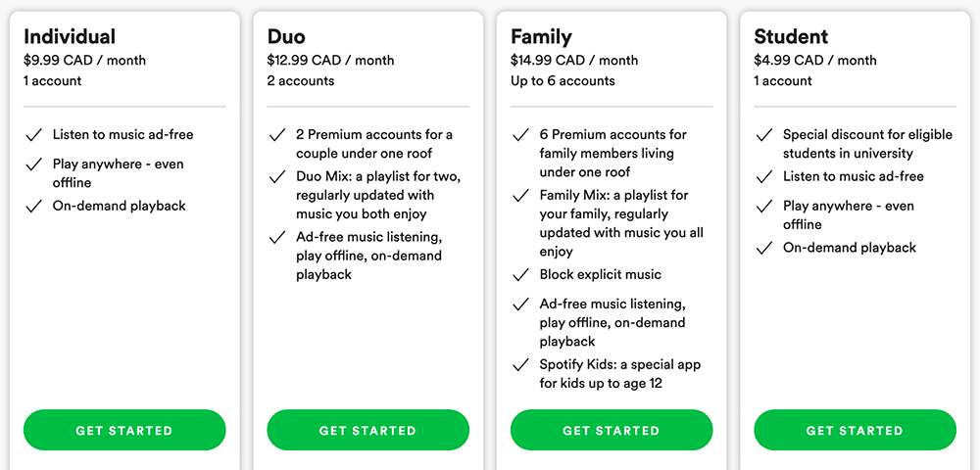The height and width of the screenshot is (470, 980).
Task: Click the checkmark next to Spotify Kids feature
Action: click(x=520, y=365)
